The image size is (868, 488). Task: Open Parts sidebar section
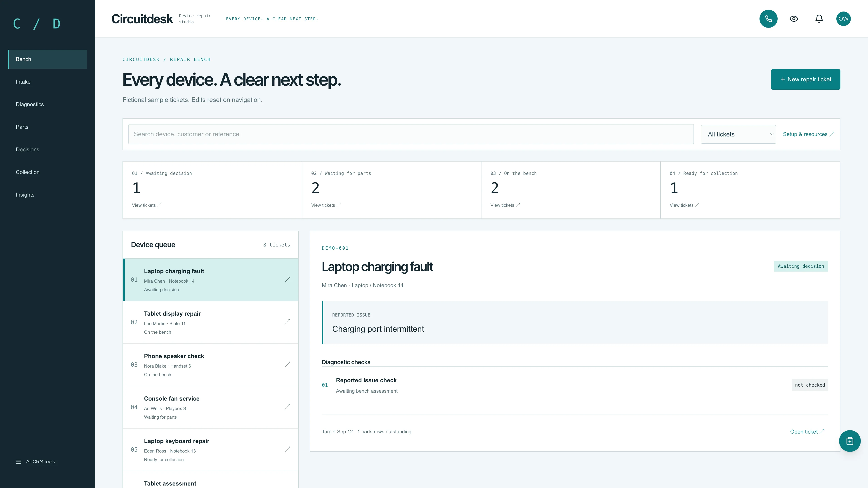pos(47,127)
